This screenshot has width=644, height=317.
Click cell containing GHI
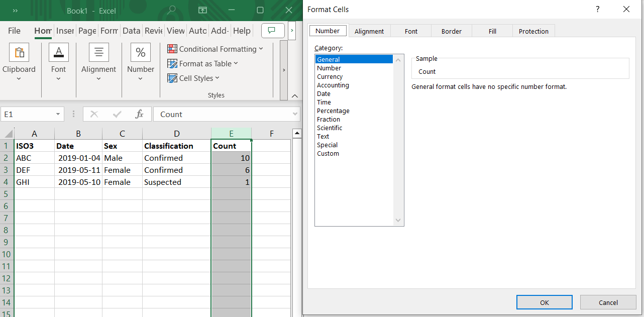(x=34, y=182)
